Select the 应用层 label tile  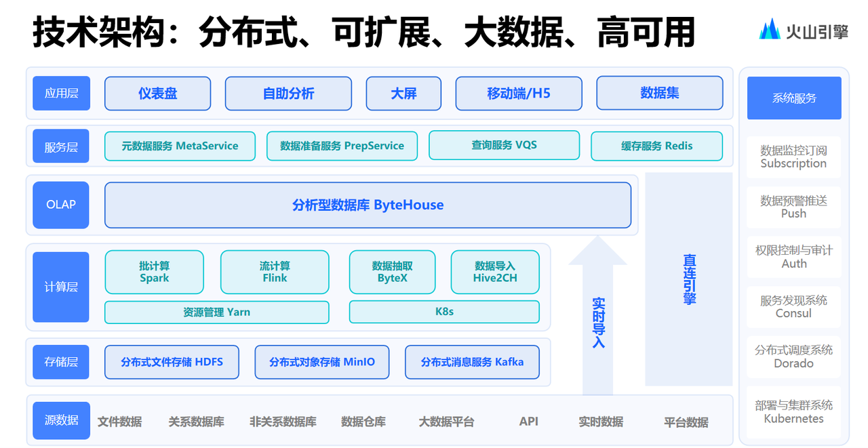pos(61,94)
